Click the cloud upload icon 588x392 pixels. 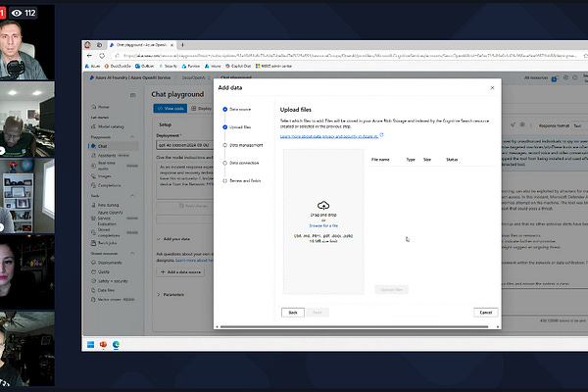(x=323, y=205)
